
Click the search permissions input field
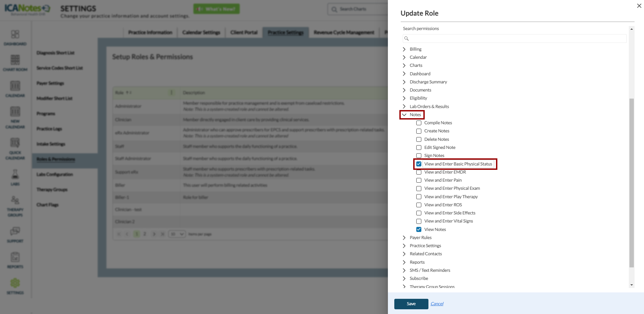click(515, 38)
